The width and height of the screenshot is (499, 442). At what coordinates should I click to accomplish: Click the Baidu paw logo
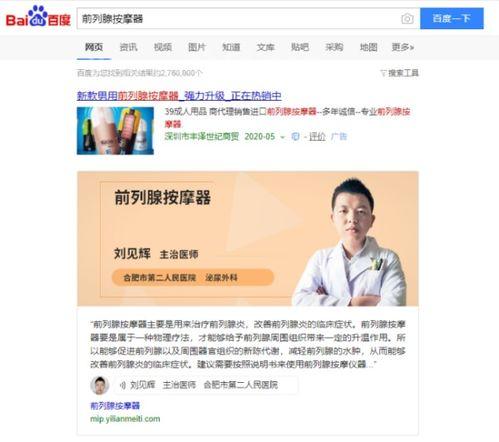coord(38,16)
